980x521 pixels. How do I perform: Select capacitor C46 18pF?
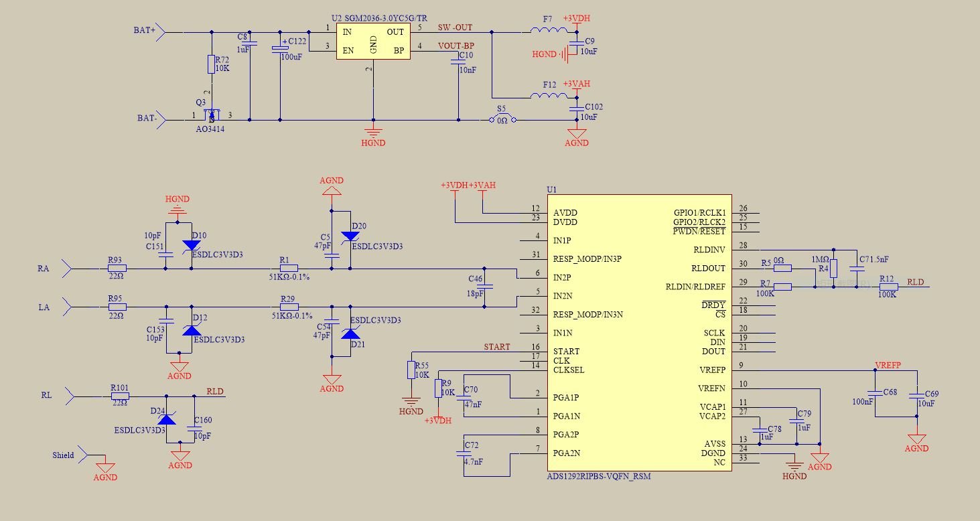tap(485, 286)
